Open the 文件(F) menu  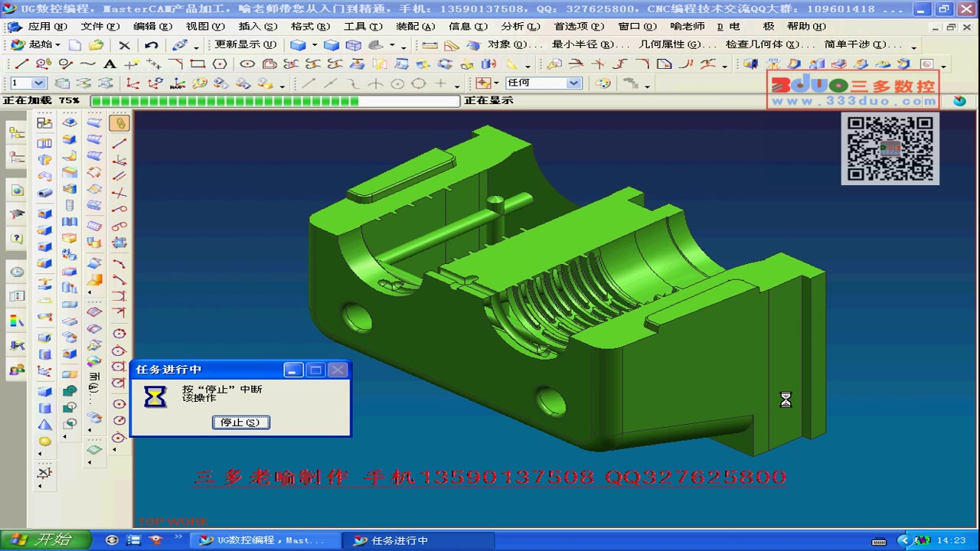click(100, 26)
